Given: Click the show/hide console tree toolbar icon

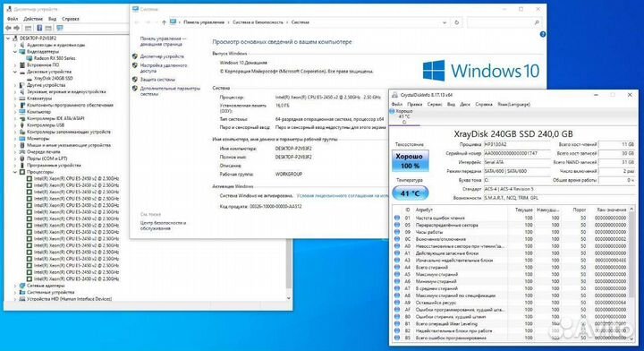Looking at the screenshot, I should pyautogui.click(x=28, y=28).
